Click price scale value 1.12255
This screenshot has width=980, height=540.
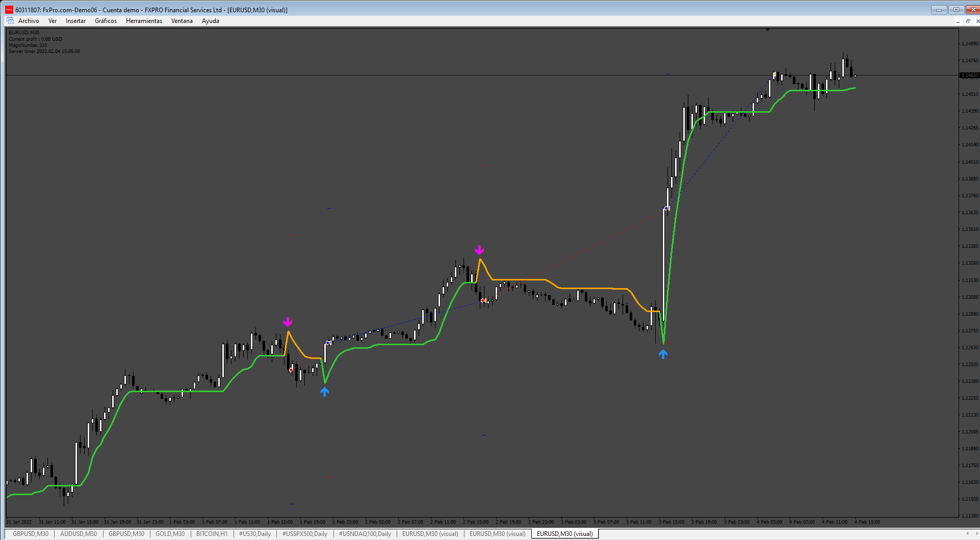pos(970,398)
